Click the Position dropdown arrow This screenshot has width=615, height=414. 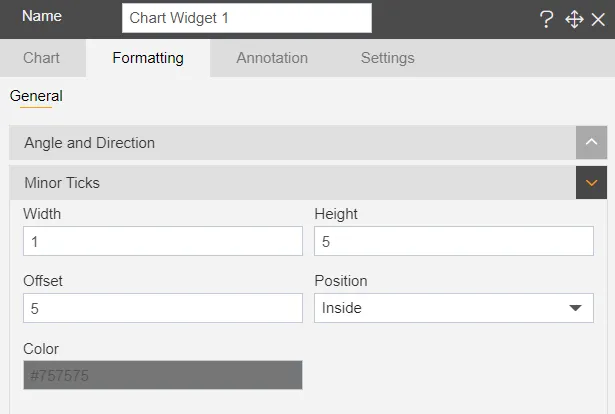pos(575,308)
